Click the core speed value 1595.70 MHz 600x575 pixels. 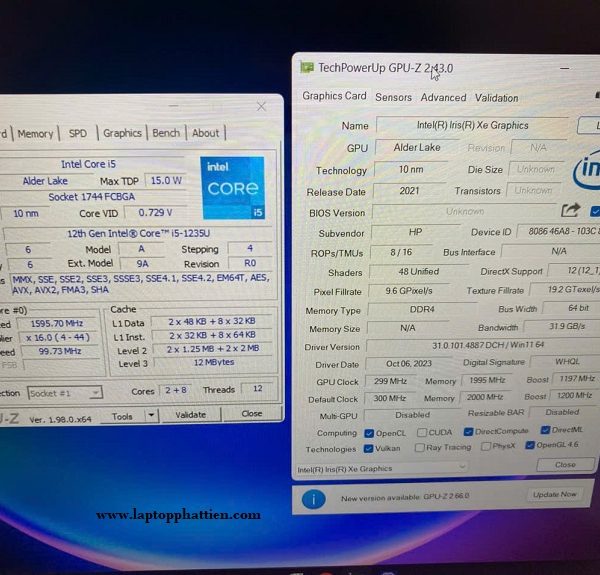[x=57, y=324]
